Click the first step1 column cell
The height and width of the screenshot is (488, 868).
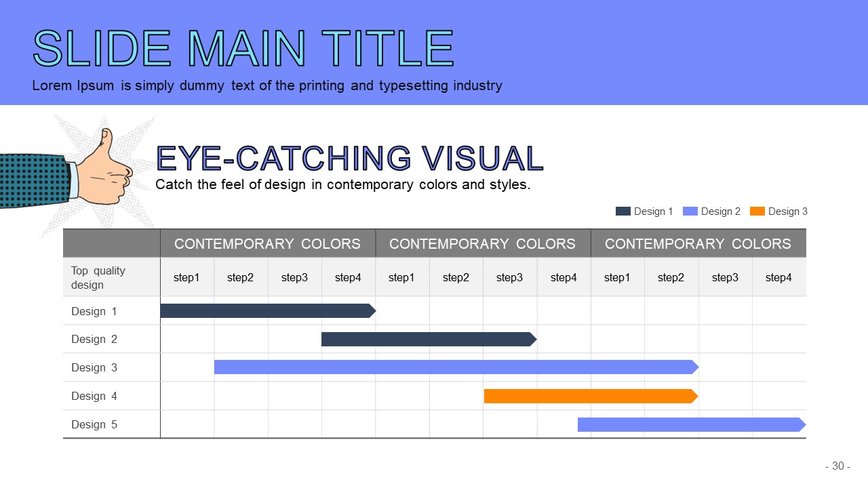(x=186, y=277)
